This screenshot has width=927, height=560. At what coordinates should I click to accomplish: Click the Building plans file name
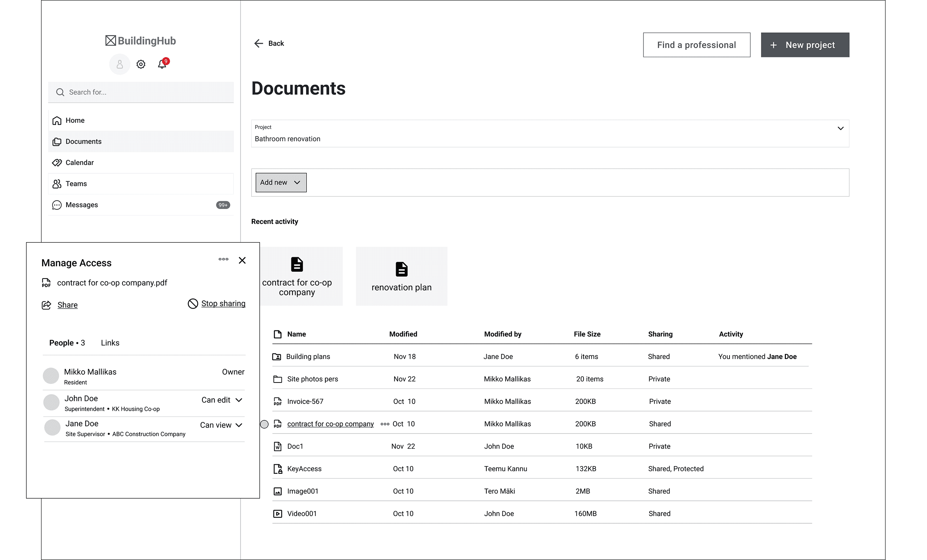(308, 357)
